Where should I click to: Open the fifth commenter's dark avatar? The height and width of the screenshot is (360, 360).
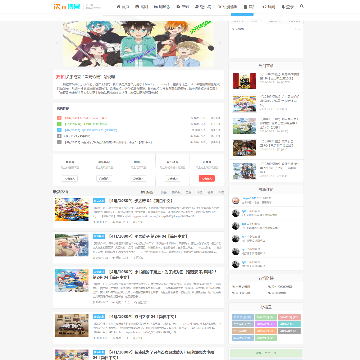coord(236,251)
